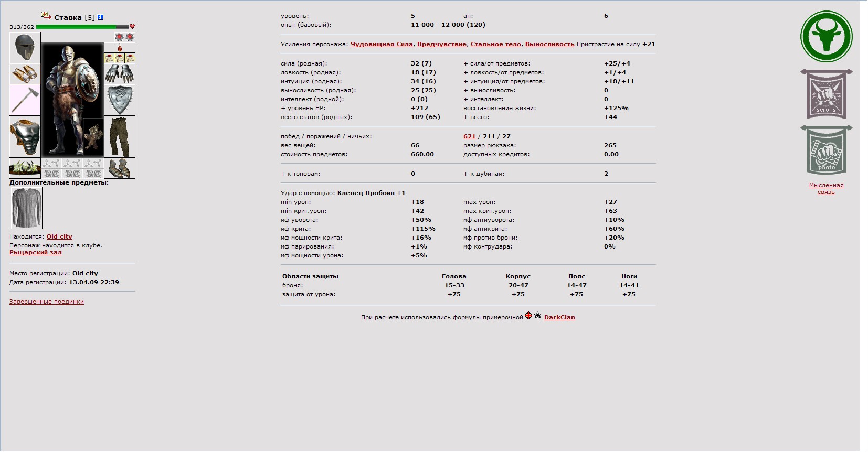Click the clan badge icon before Ставка

[x=46, y=16]
